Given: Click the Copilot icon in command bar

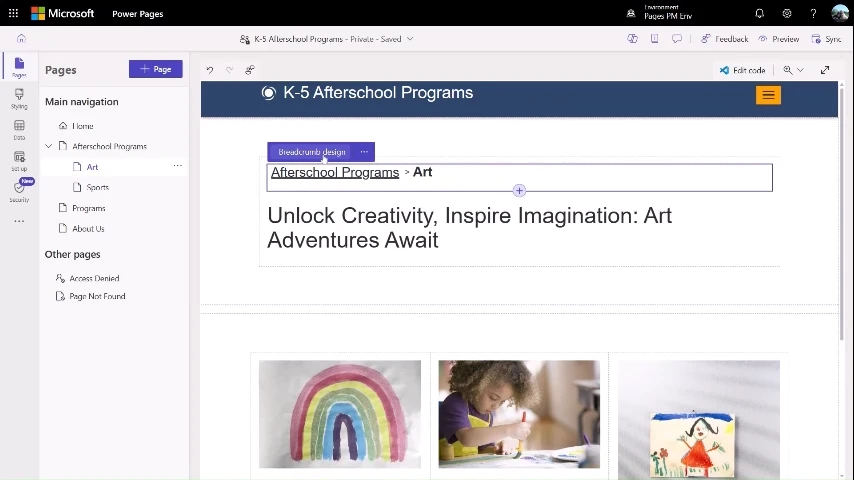Looking at the screenshot, I should click(632, 39).
